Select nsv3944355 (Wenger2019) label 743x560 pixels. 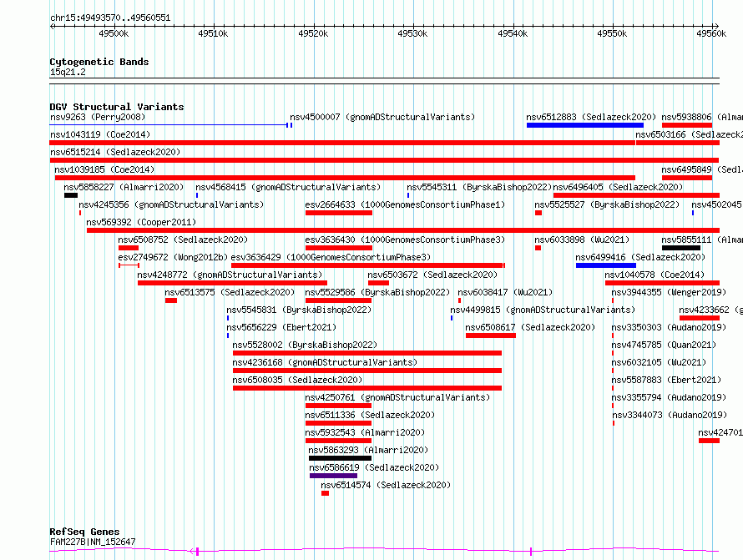(669, 292)
